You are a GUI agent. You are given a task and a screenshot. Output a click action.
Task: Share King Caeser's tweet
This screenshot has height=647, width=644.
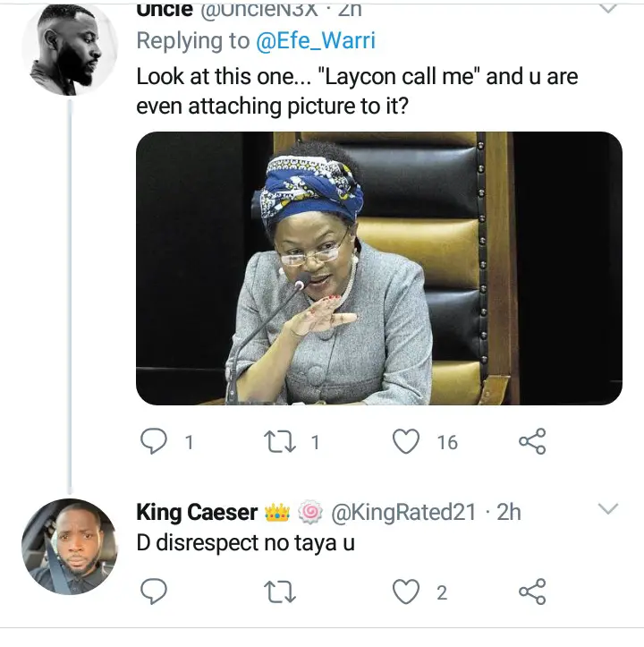click(x=531, y=591)
